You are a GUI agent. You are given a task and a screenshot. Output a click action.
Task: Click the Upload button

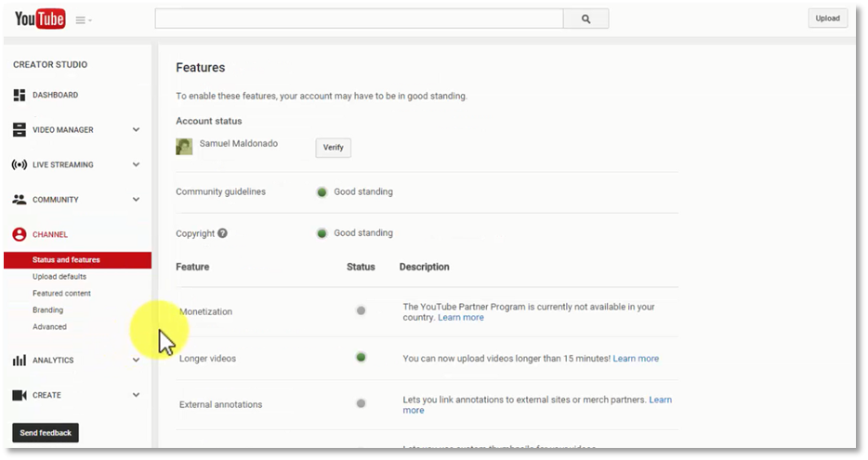pyautogui.click(x=828, y=19)
